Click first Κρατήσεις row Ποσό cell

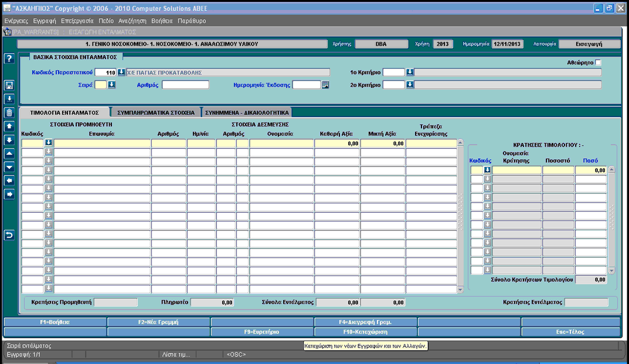[591, 170]
